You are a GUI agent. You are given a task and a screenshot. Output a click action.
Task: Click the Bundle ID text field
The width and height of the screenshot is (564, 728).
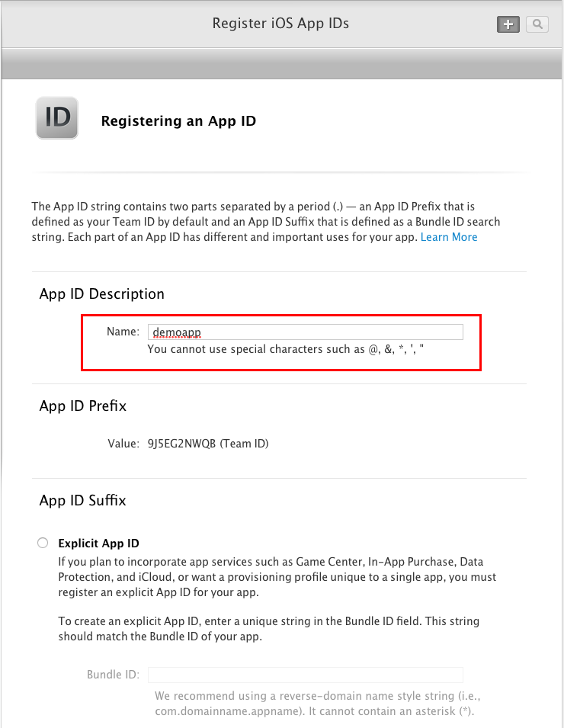tap(306, 675)
